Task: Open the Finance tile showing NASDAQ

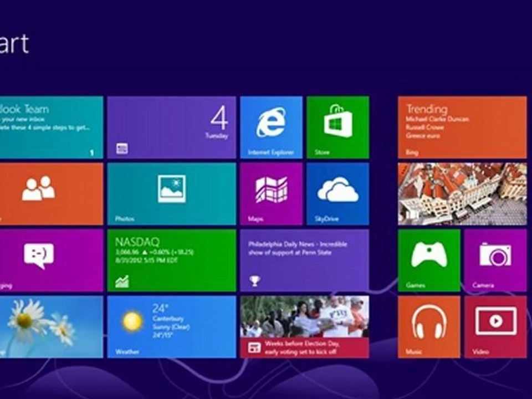Action: 171,260
